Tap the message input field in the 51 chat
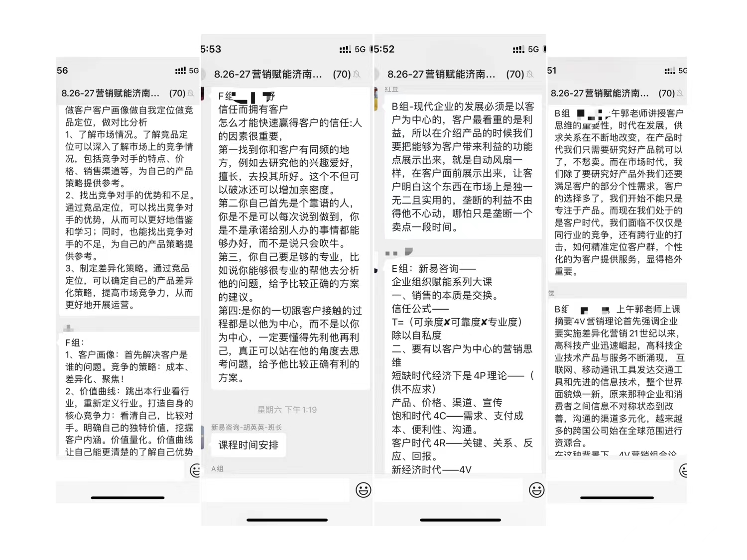 [612, 470]
